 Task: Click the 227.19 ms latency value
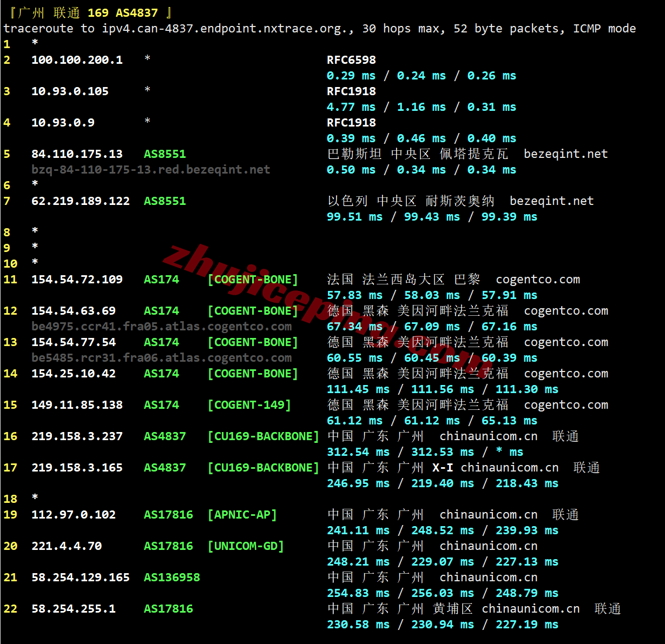(527, 625)
